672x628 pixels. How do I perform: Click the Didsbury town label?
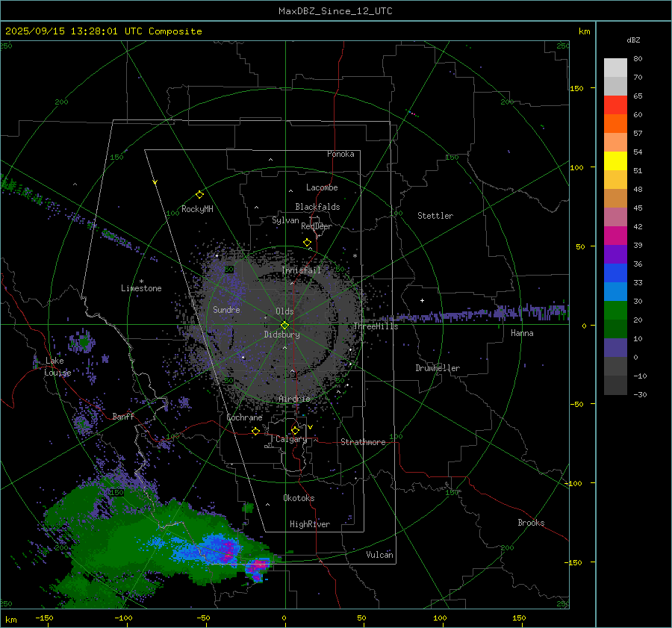tap(281, 335)
